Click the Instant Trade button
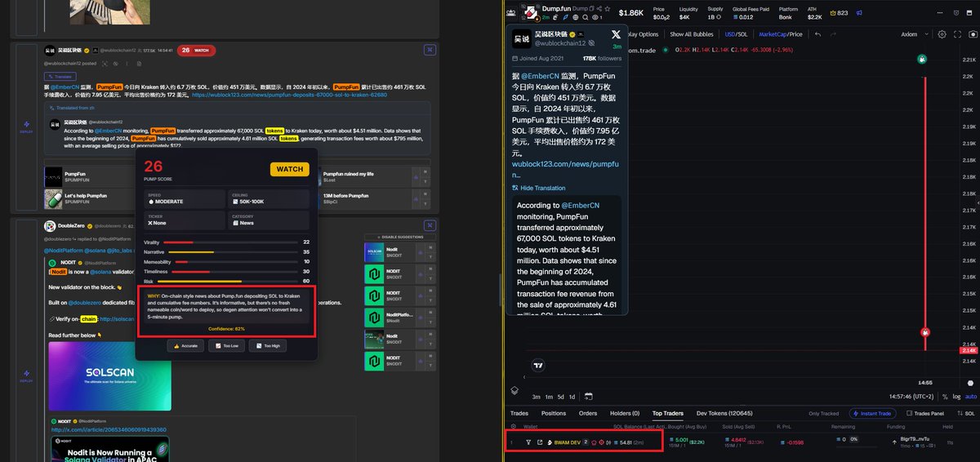The image size is (980, 462). coord(872,413)
